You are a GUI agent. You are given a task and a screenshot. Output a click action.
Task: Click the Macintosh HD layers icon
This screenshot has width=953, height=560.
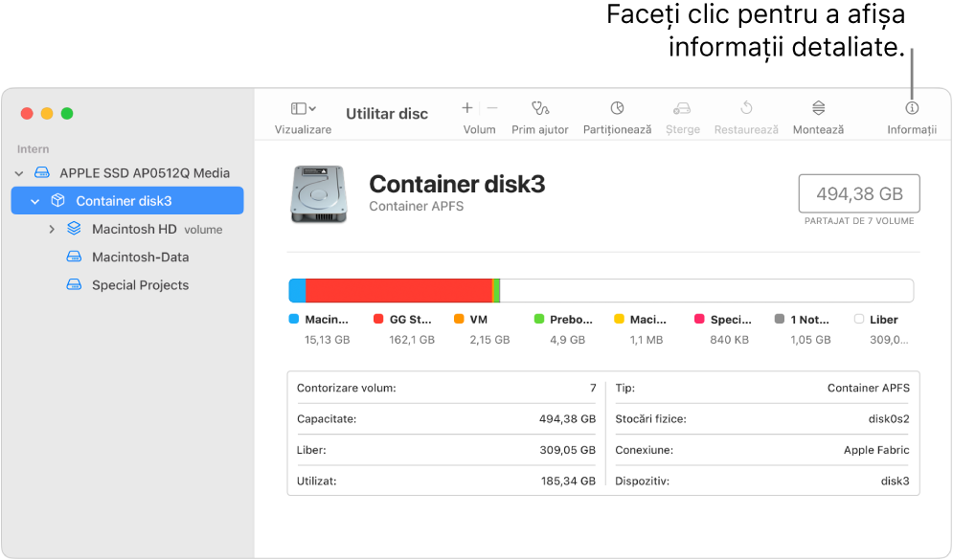tap(74, 229)
